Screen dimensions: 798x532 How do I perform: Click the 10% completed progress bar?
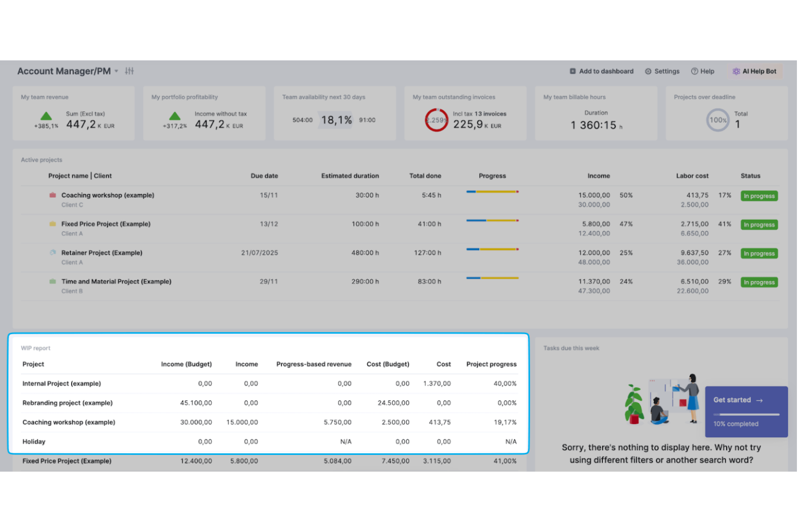[746, 414]
